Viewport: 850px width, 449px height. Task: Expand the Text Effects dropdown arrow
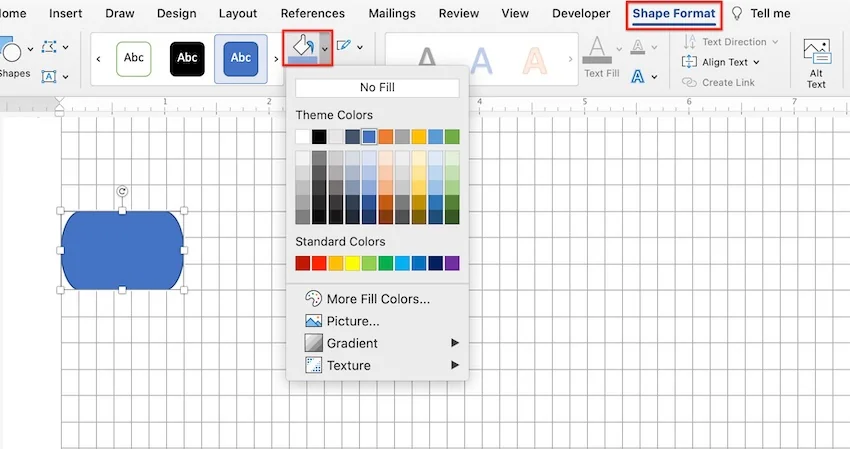pyautogui.click(x=654, y=77)
